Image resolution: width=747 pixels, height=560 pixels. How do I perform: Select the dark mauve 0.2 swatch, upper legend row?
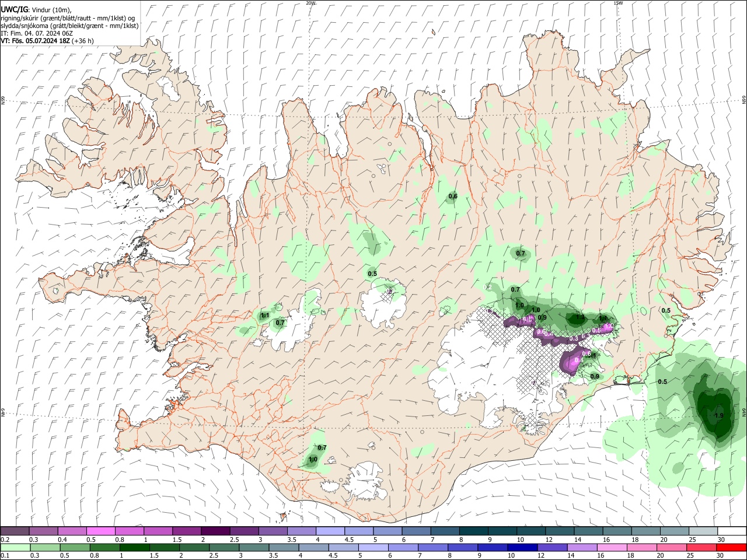pyautogui.click(x=15, y=531)
